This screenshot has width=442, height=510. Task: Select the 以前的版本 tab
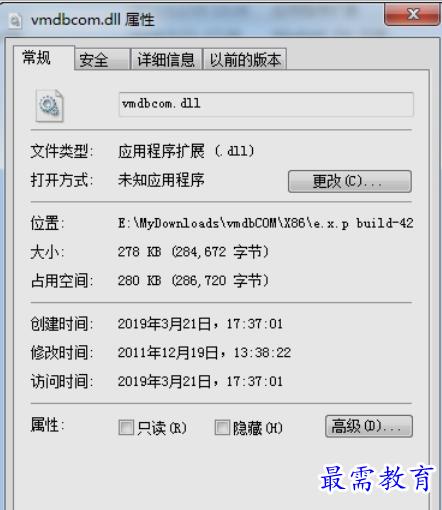(245, 60)
